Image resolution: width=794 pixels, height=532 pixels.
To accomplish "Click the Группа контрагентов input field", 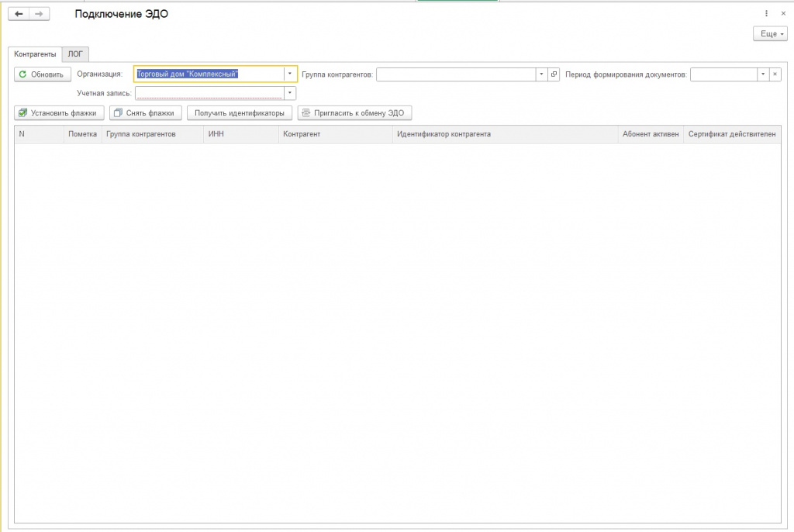I will (x=456, y=74).
